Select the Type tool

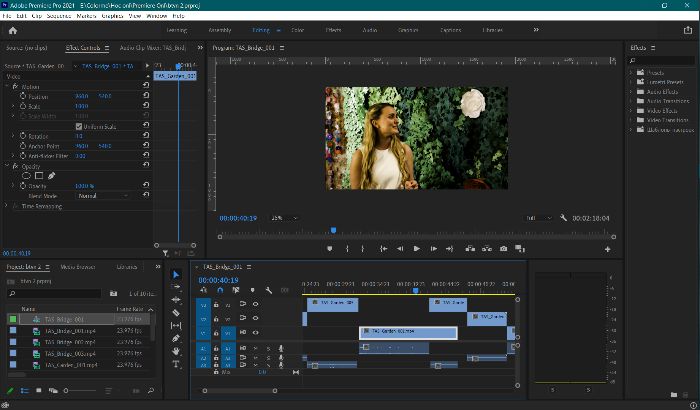176,364
